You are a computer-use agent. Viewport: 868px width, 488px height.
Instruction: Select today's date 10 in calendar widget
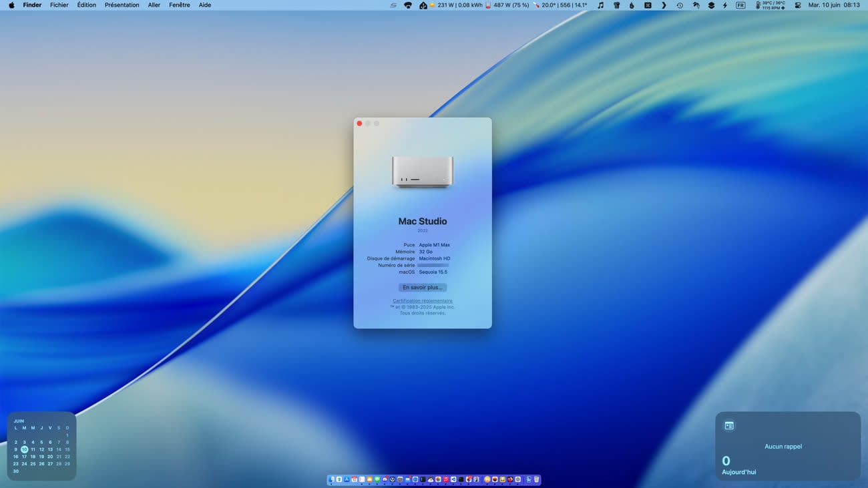[x=24, y=449]
